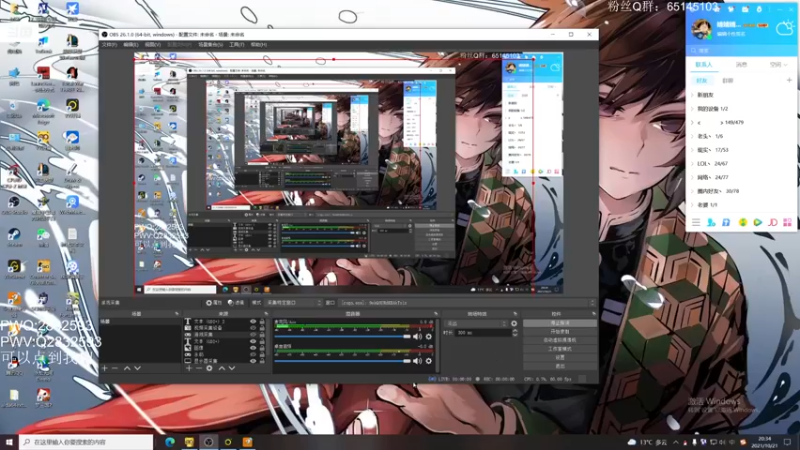Launch Microsoft Edge from the taskbar
This screenshot has height=450, width=800.
[170, 442]
